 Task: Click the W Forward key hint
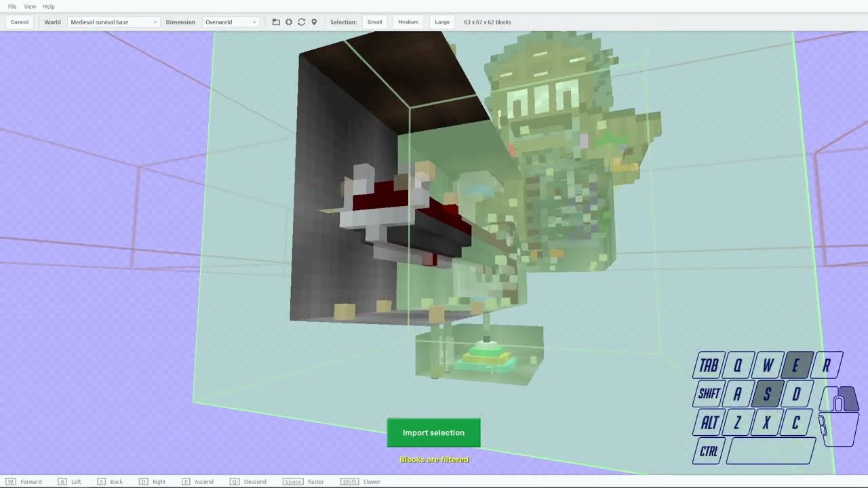(24, 481)
